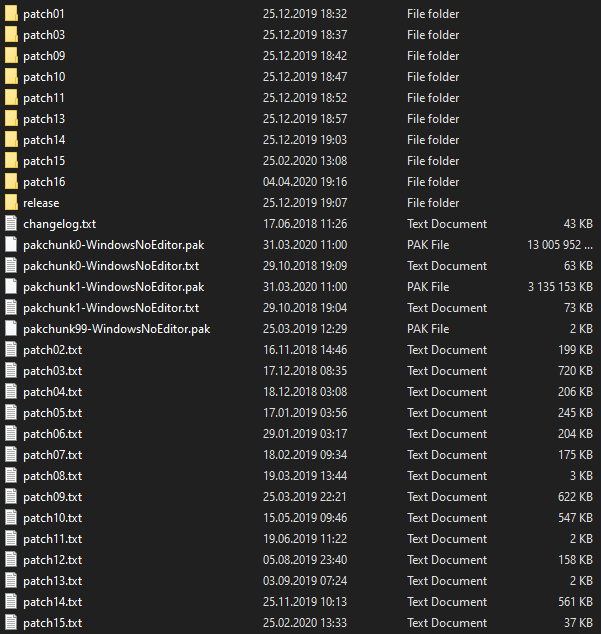This screenshot has width=601, height=634.
Task: Select the patch15 folder icon
Action: pos(11,161)
